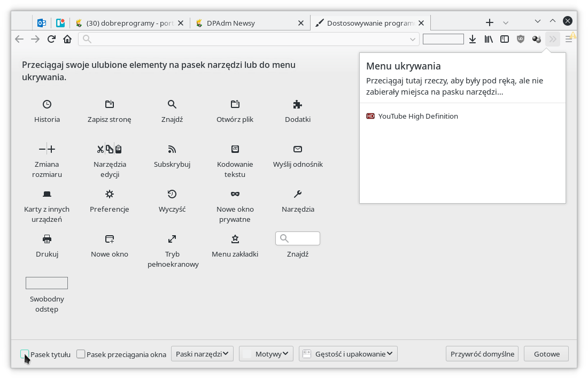Open the pinned blue-green tab with red dot
This screenshot has height=379, width=588.
[x=60, y=23]
